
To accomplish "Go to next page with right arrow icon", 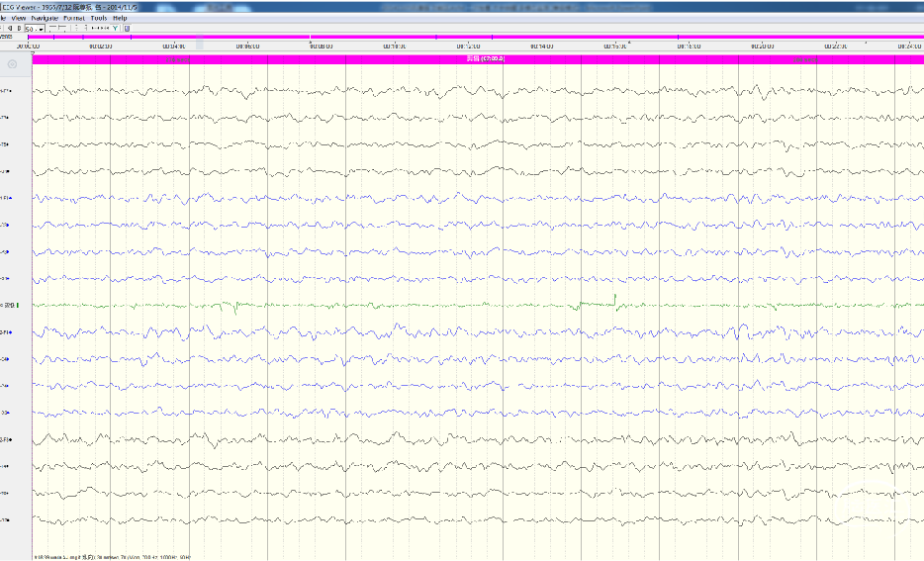I will 19,28.
